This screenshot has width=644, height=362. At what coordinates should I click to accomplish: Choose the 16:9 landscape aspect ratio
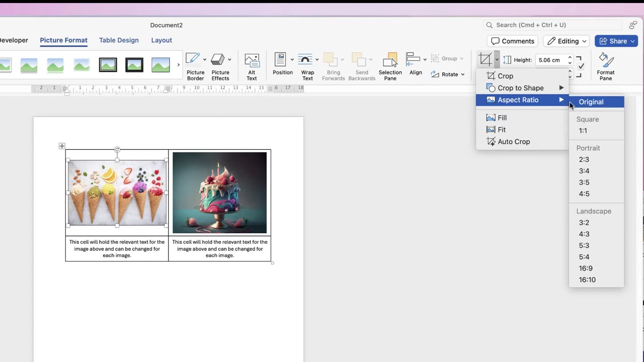pyautogui.click(x=586, y=268)
